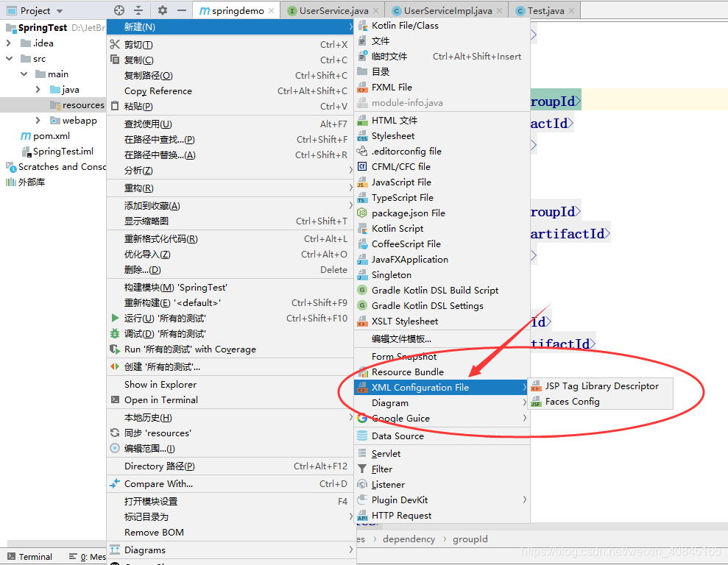This screenshot has height=565, width=728.
Task: Click the groupId breadcrumb
Action: pos(470,539)
